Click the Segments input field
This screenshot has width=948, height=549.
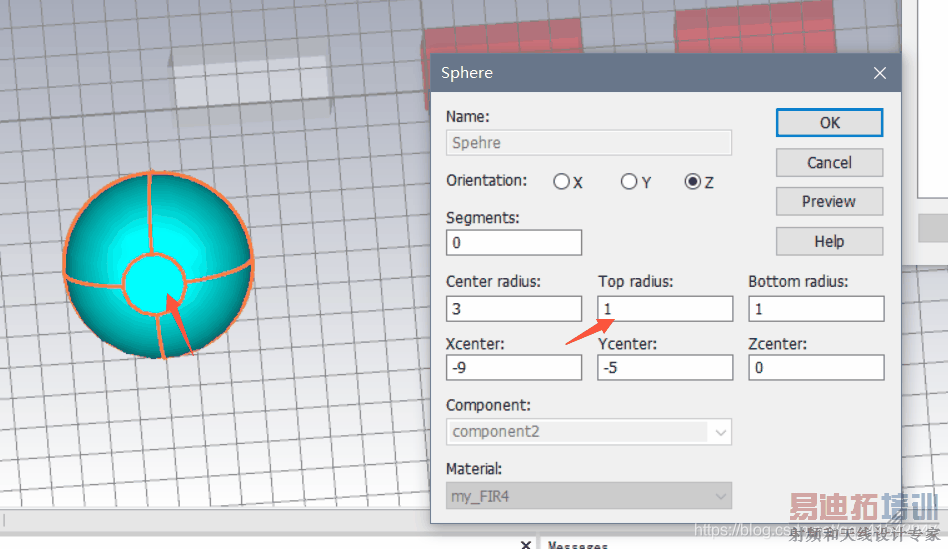514,242
